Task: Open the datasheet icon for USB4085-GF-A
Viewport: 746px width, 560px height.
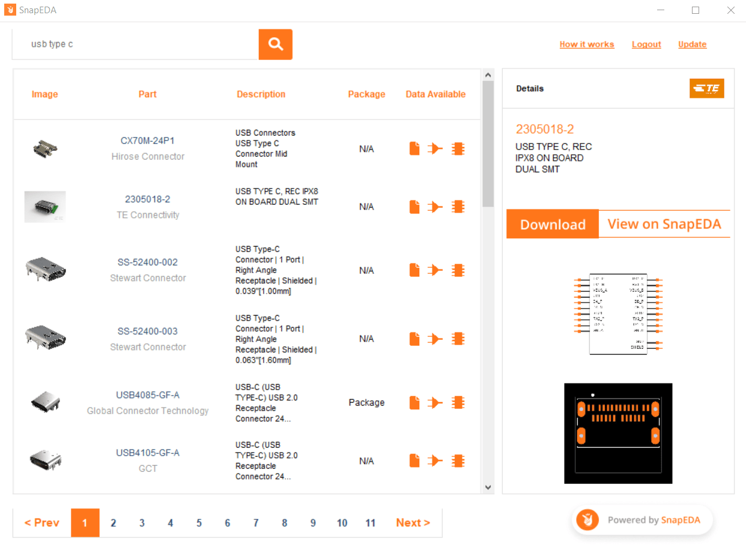Action: click(414, 402)
